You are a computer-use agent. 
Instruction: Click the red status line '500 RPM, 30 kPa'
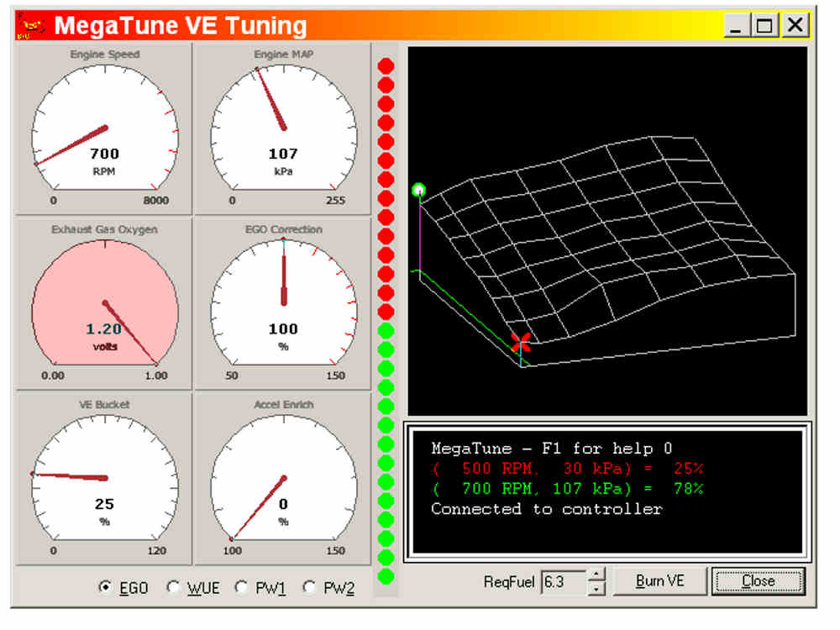(568, 468)
